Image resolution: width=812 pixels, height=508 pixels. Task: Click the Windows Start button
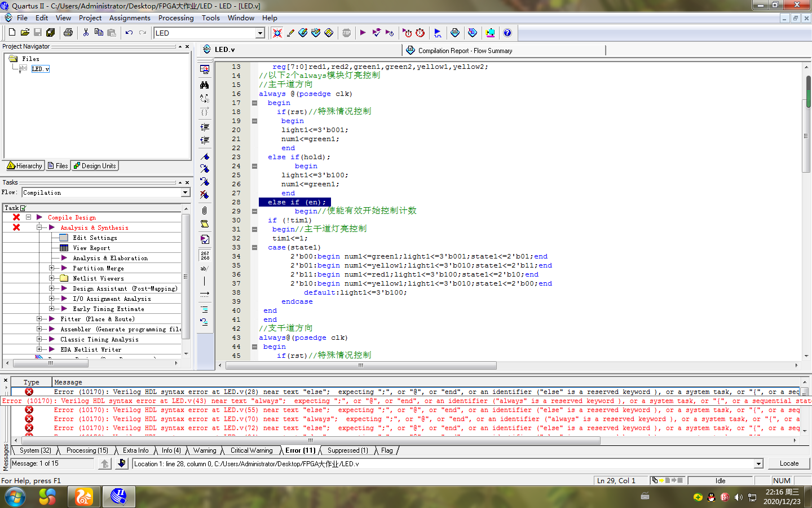tap(15, 497)
